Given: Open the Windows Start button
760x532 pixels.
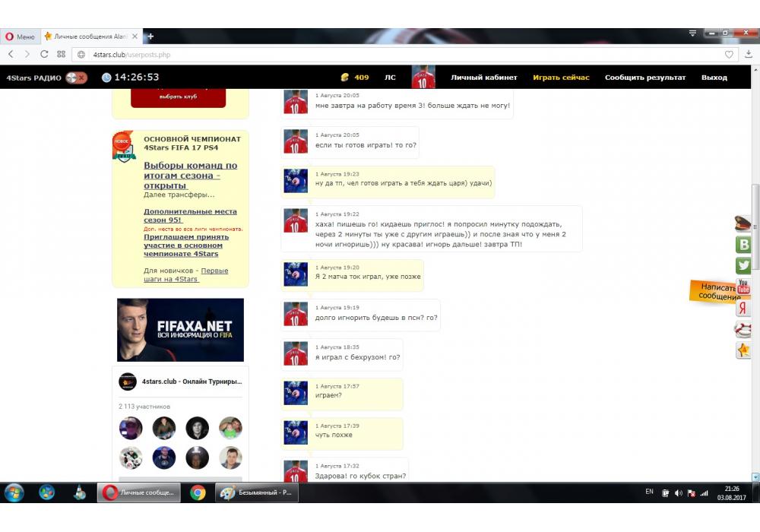Looking at the screenshot, I should pyautogui.click(x=14, y=492).
